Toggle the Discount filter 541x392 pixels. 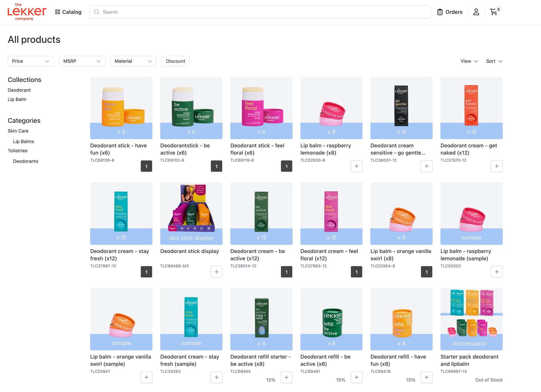pyautogui.click(x=175, y=61)
